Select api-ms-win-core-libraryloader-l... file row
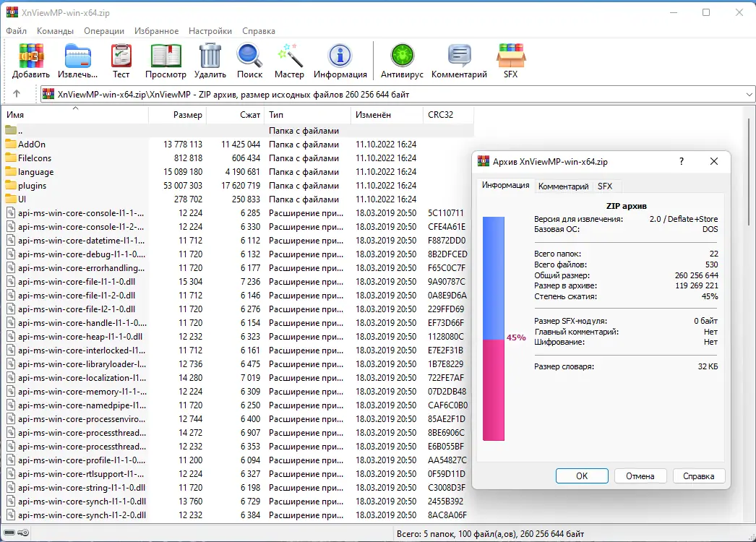Image resolution: width=756 pixels, height=542 pixels. coord(239,364)
